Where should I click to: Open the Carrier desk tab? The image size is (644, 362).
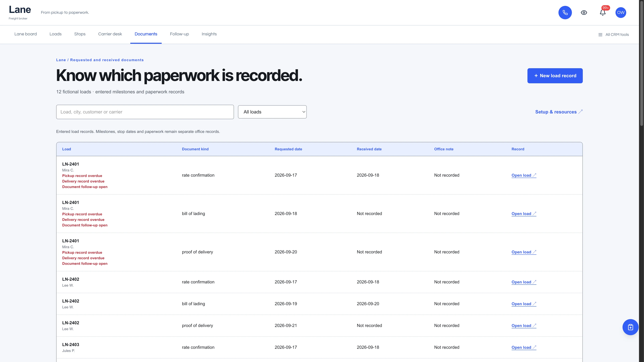coord(110,34)
